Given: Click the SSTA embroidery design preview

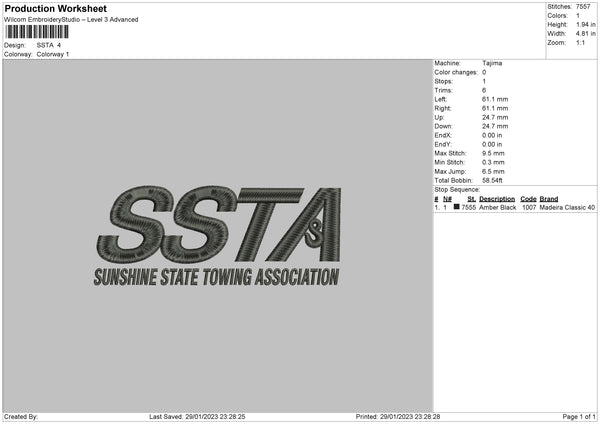Looking at the screenshot, I should click(x=218, y=236).
